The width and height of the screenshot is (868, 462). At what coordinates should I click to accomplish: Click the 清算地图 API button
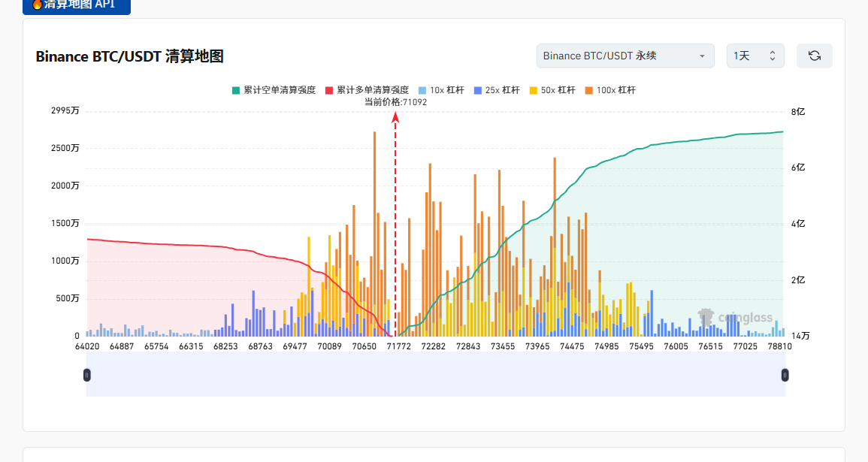coord(77,5)
